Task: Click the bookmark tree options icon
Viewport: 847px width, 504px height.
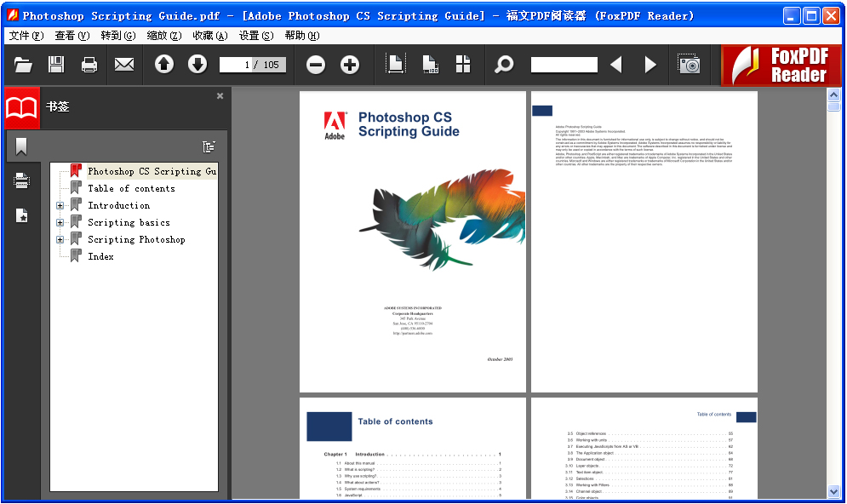Action: click(x=209, y=146)
